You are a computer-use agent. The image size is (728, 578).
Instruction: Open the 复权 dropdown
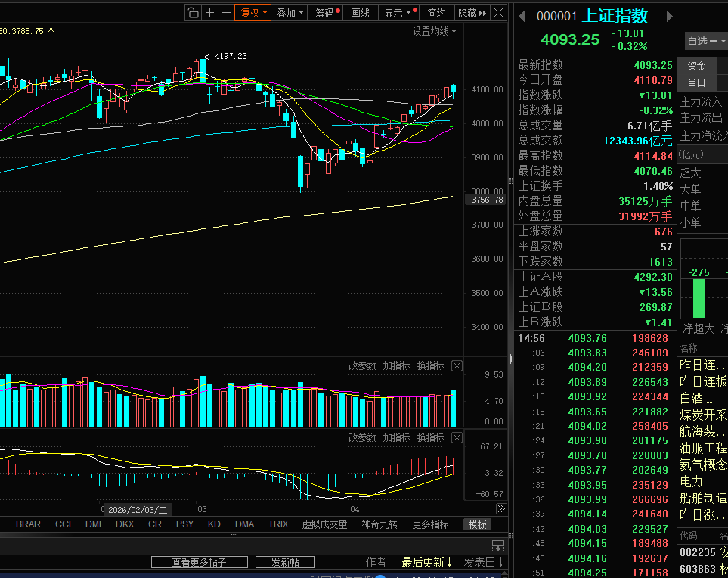tap(252, 13)
